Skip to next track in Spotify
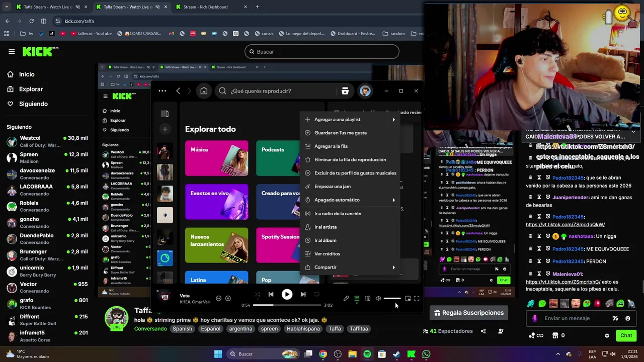 point(303,295)
